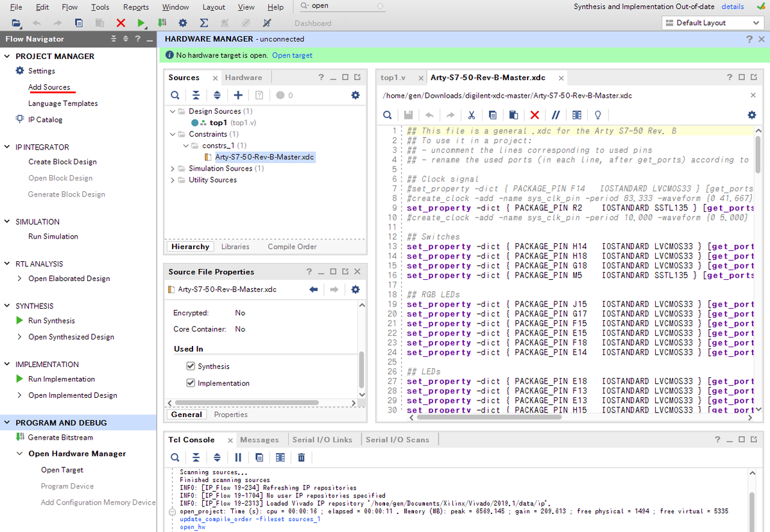The height and width of the screenshot is (532, 770).
Task: Uncheck the Implementation checkbox
Action: click(x=191, y=383)
